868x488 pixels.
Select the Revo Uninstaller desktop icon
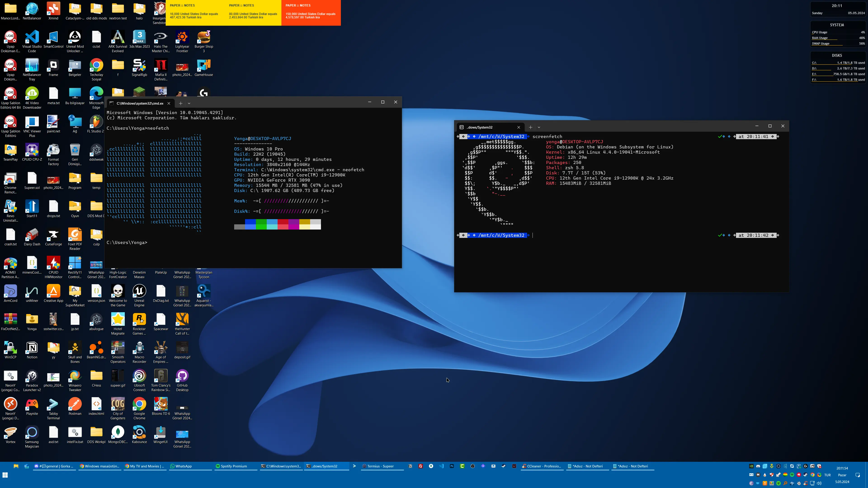point(10,211)
